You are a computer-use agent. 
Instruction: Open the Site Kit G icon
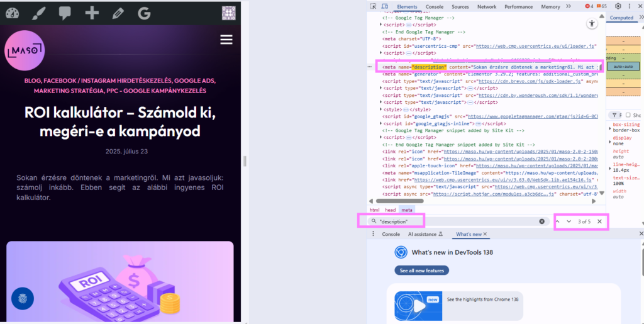[144, 13]
